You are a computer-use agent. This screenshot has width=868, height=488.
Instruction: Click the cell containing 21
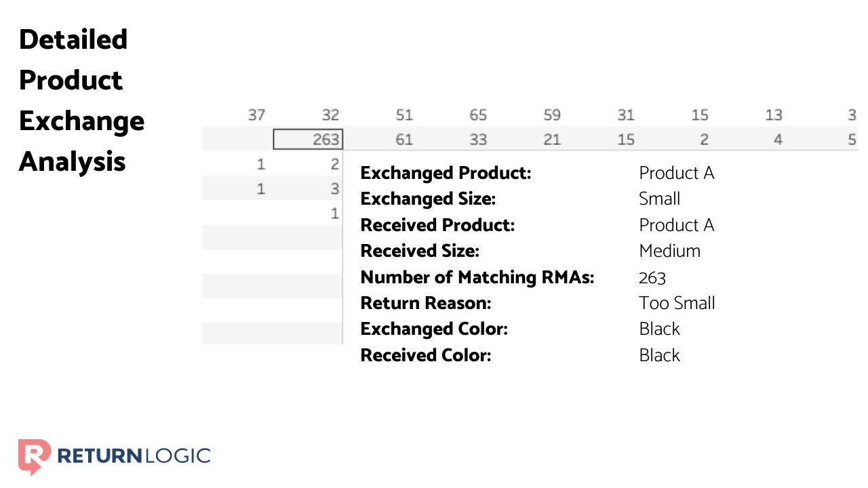pyautogui.click(x=552, y=140)
